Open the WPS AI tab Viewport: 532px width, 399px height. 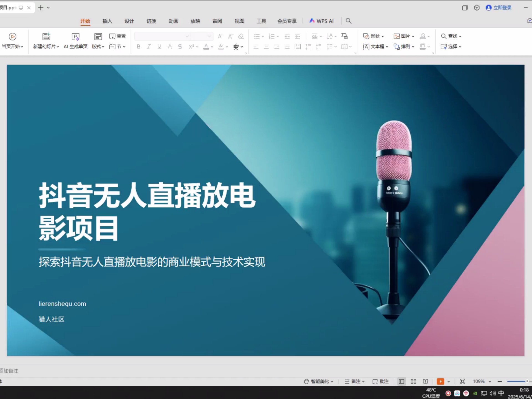tap(321, 21)
